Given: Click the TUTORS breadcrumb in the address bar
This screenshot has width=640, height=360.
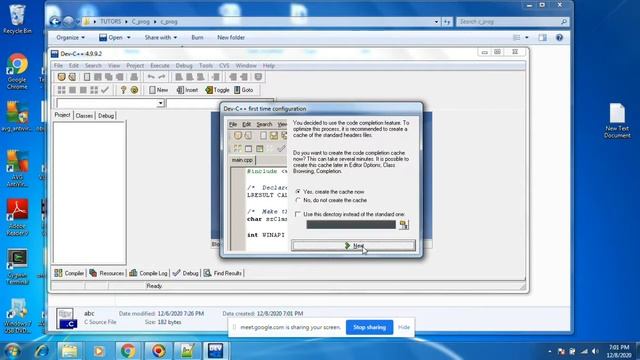Looking at the screenshot, I should 111,22.
